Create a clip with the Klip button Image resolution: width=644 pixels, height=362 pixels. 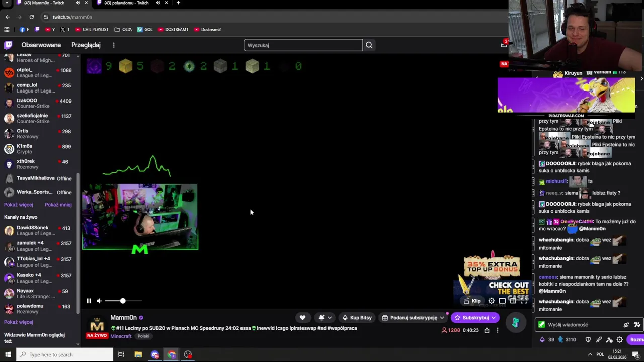click(x=472, y=301)
